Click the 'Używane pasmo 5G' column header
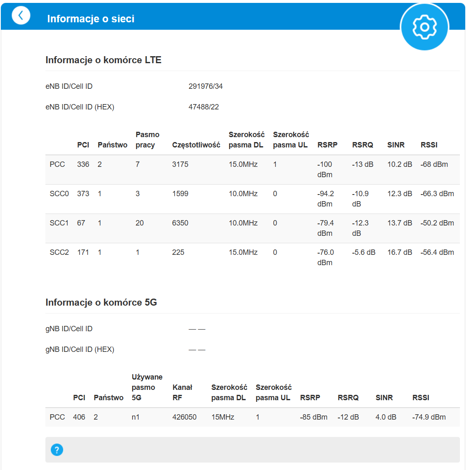Image resolution: width=476 pixels, height=470 pixels. point(147,387)
